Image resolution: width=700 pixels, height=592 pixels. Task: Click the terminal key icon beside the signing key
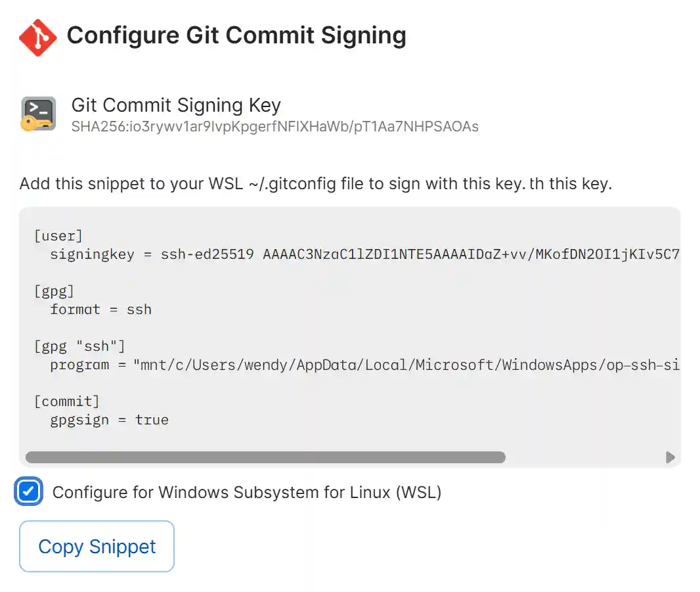pyautogui.click(x=37, y=114)
